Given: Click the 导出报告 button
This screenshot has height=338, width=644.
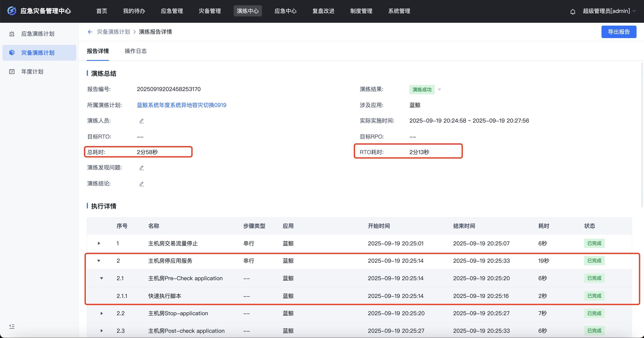Looking at the screenshot, I should (x=619, y=32).
